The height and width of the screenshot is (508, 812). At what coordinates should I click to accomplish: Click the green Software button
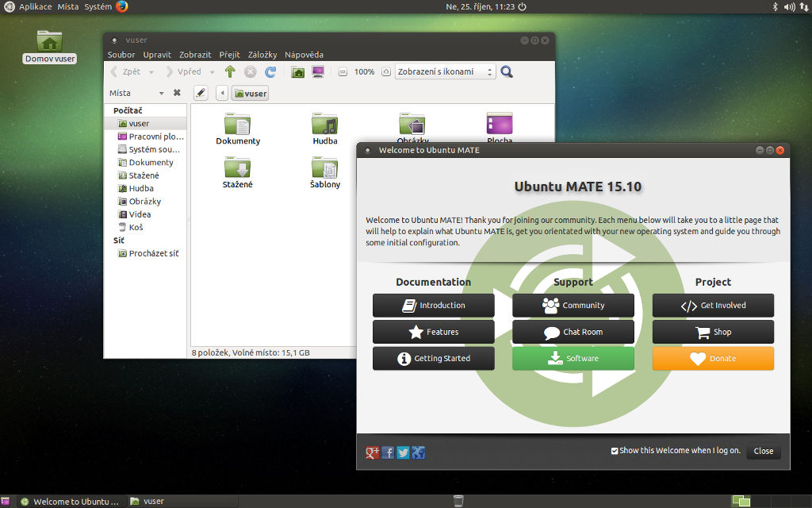tap(573, 358)
